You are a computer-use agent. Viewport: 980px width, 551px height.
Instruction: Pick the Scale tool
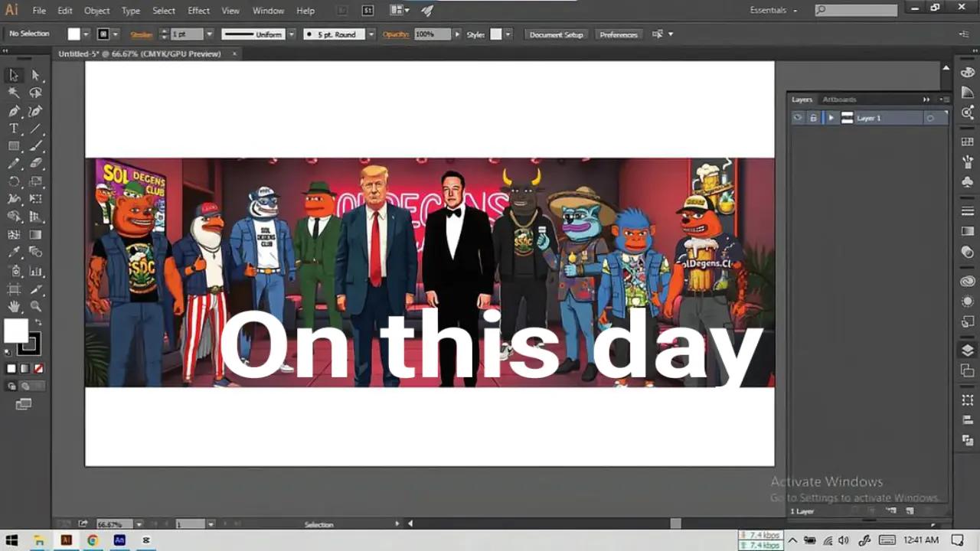click(35, 181)
